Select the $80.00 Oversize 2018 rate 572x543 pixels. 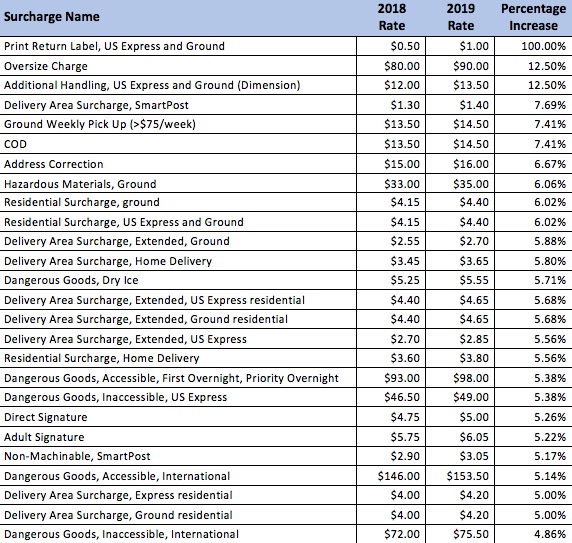391,66
